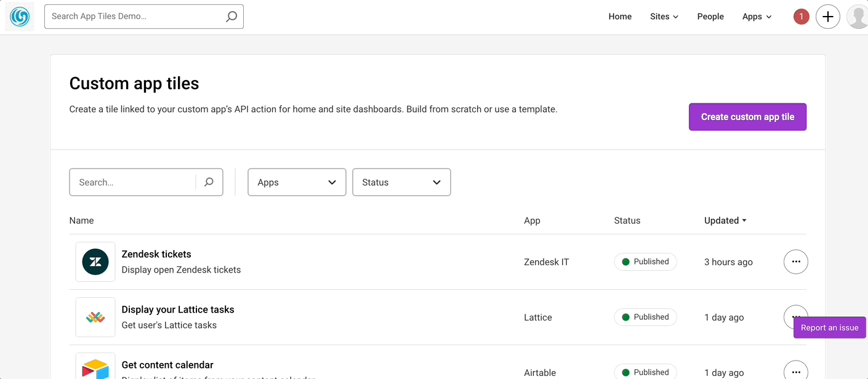The width and height of the screenshot is (868, 379).
Task: Open the company logo in top navigation
Action: [19, 17]
